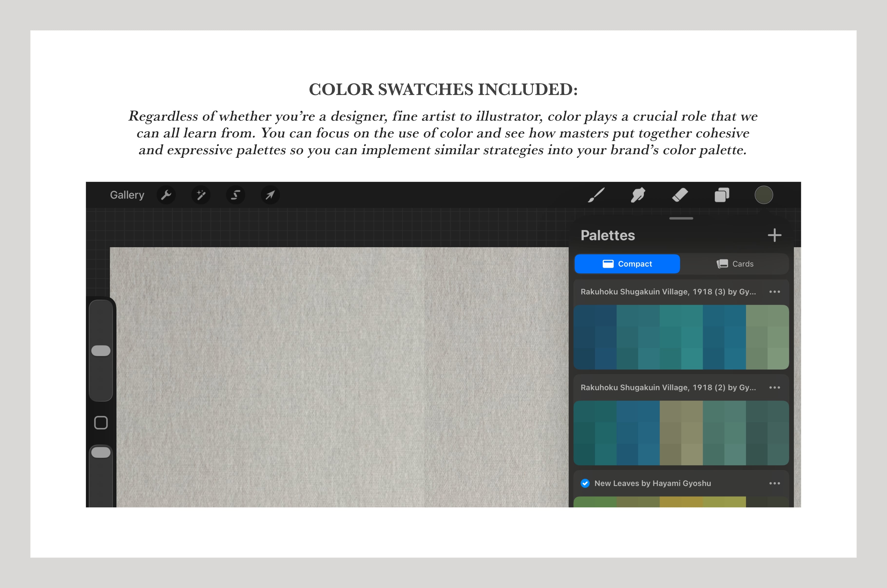This screenshot has width=887, height=588.
Task: Return to Gallery
Action: [x=127, y=195]
